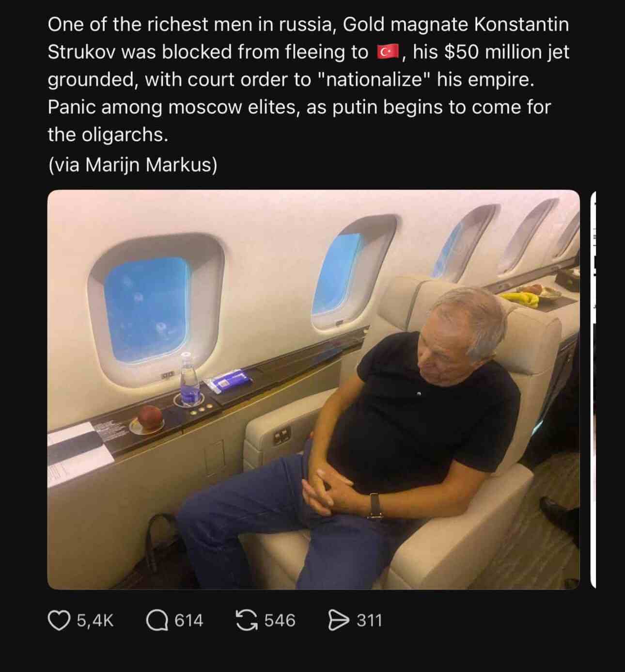Show the next image peeking at right edge
625x672 pixels.
tap(594, 389)
